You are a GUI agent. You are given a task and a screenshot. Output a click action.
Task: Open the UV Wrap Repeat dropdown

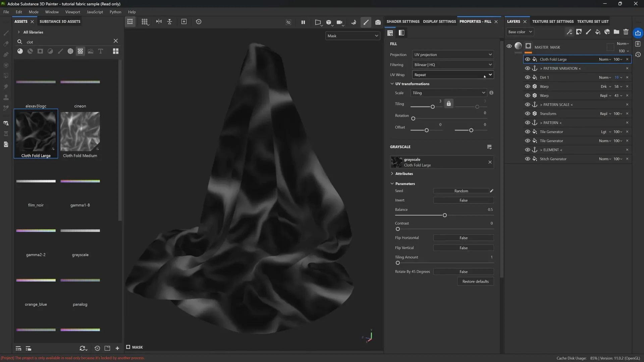(453, 75)
